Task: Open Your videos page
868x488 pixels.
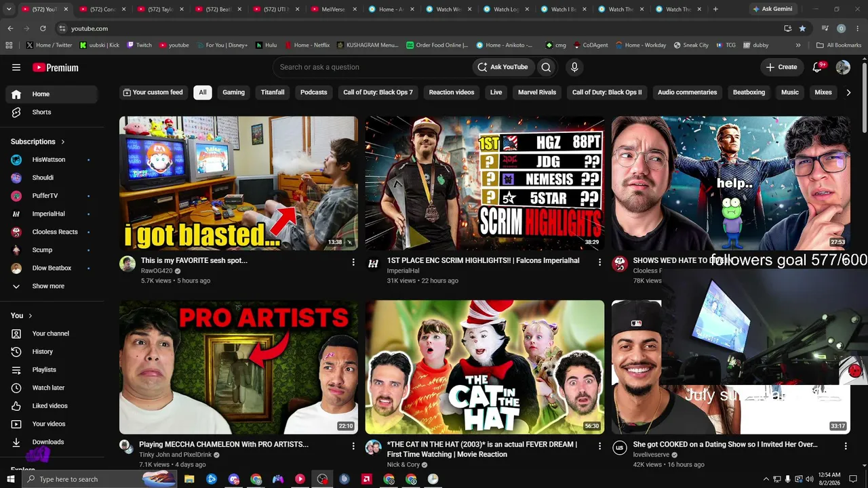Action: click(52, 424)
